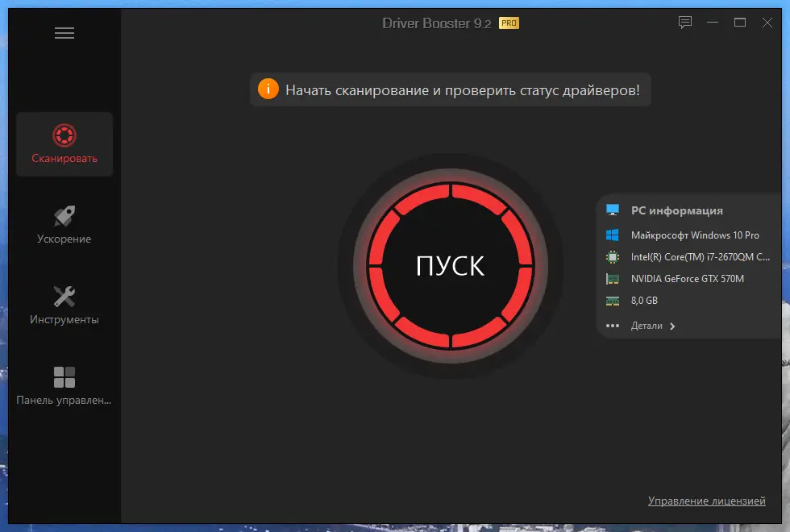
Task: Click the monitor icon beside PC информация
Action: 613,210
